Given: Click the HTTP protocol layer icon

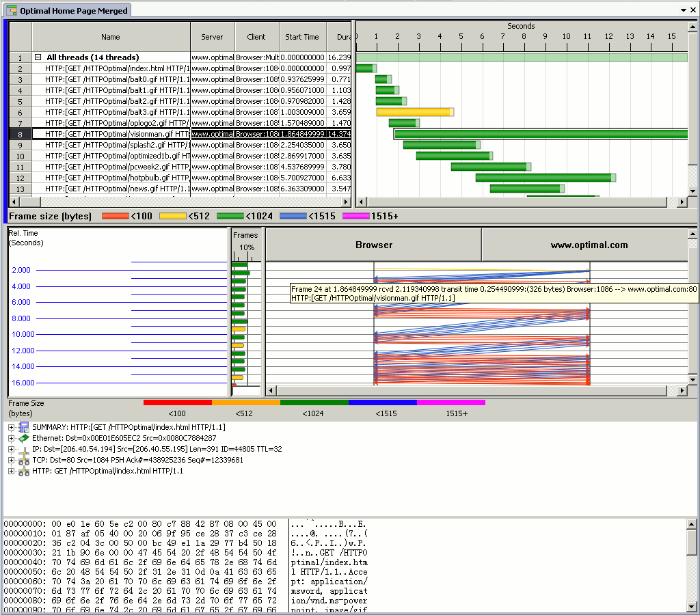Looking at the screenshot, I should click(24, 471).
